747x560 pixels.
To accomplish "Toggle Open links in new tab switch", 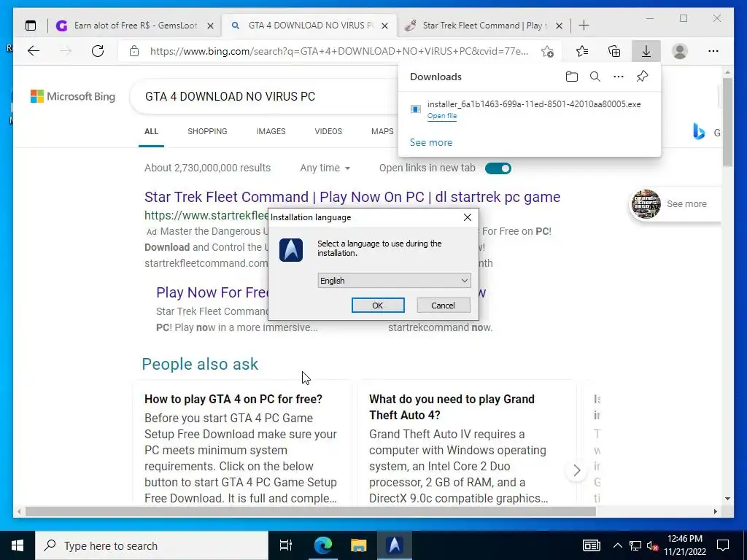I will pyautogui.click(x=498, y=168).
